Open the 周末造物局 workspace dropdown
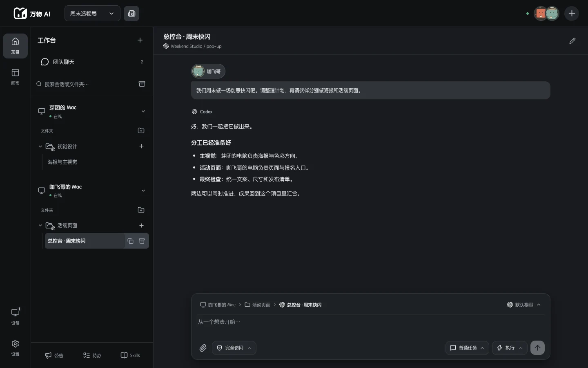The width and height of the screenshot is (588, 368). click(92, 13)
